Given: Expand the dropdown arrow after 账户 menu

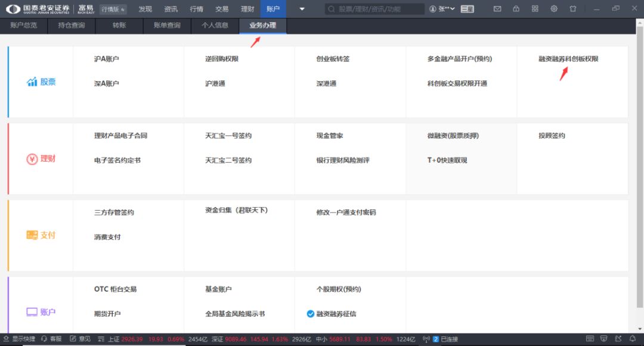Looking at the screenshot, I should [302, 9].
